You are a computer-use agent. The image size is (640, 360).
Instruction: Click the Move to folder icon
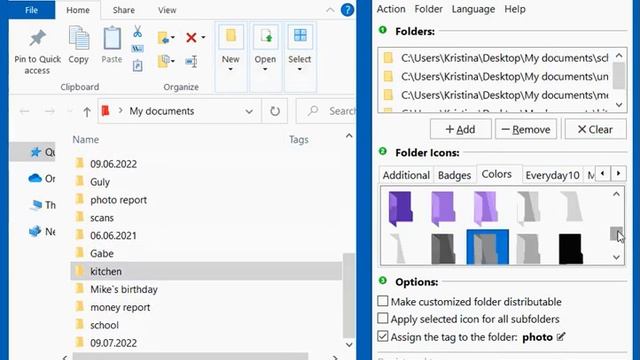click(164, 38)
